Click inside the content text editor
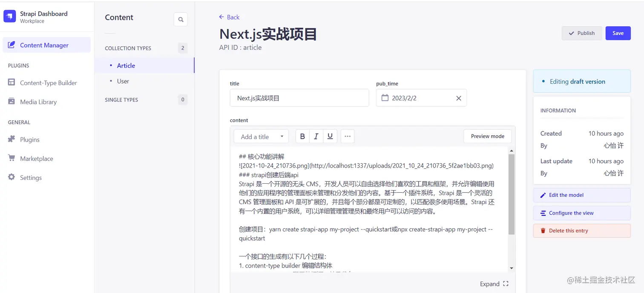644x293 pixels. (x=369, y=209)
